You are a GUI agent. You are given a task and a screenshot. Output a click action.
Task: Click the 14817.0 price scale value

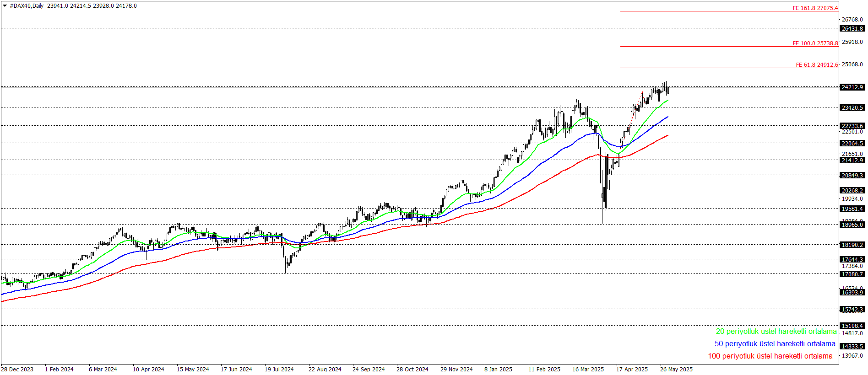[x=852, y=333]
